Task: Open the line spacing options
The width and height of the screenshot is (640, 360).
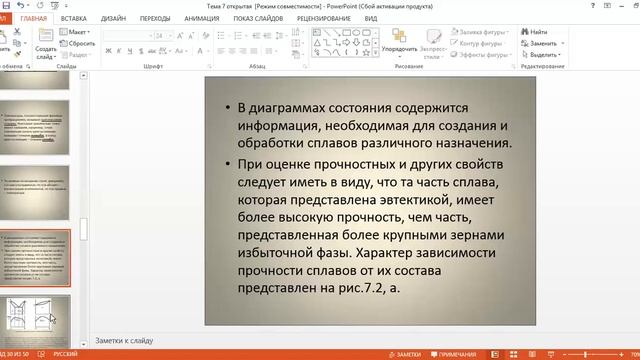Action: click(280, 36)
